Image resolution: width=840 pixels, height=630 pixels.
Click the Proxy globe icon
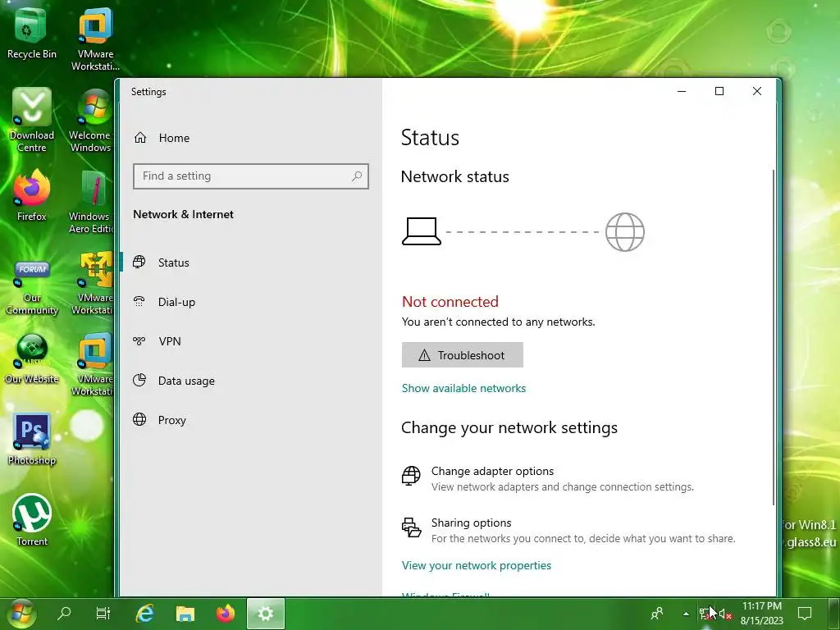[139, 419]
